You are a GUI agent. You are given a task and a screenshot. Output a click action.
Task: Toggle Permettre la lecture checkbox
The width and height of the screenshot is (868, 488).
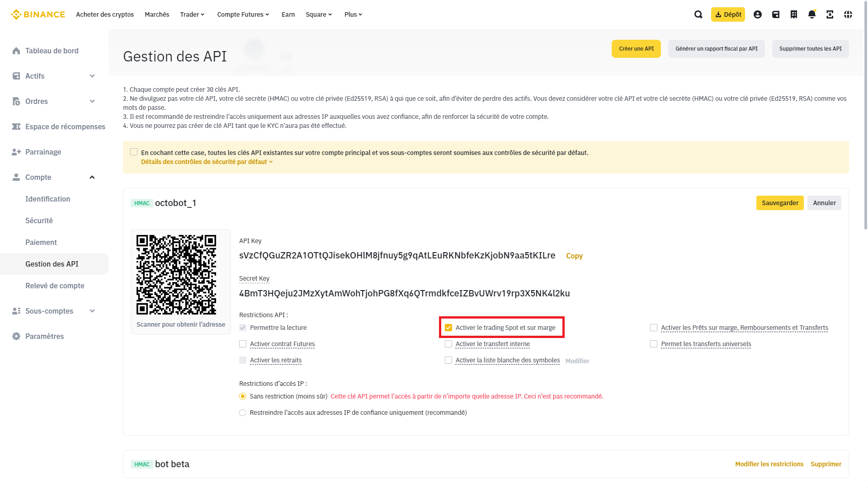pyautogui.click(x=243, y=328)
